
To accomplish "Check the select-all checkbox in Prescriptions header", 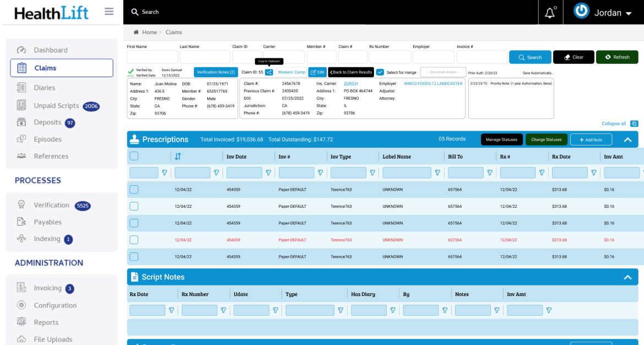I will [x=134, y=157].
